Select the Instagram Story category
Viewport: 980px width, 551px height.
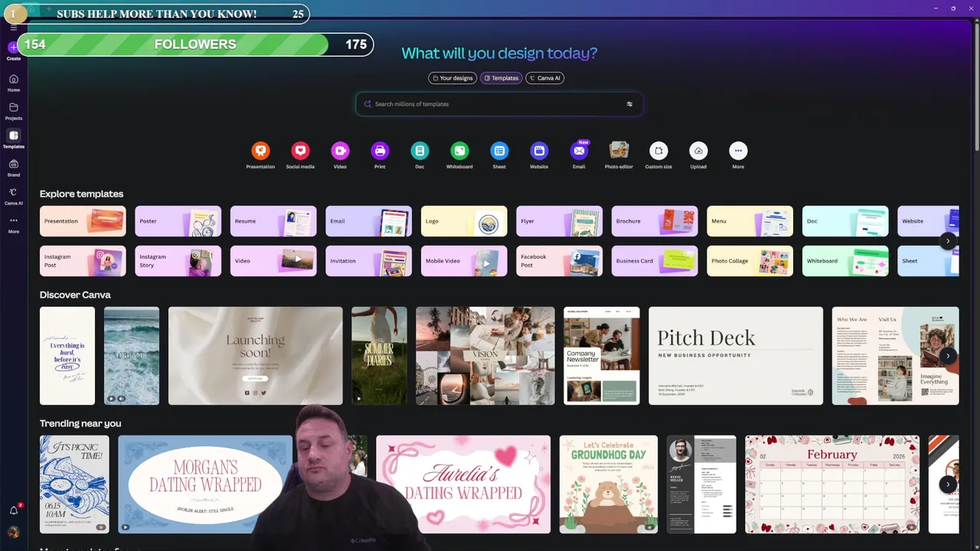pos(178,261)
